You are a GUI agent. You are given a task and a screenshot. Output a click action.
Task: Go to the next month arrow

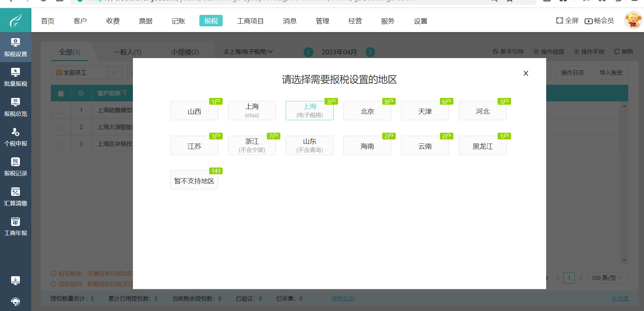pyautogui.click(x=370, y=52)
